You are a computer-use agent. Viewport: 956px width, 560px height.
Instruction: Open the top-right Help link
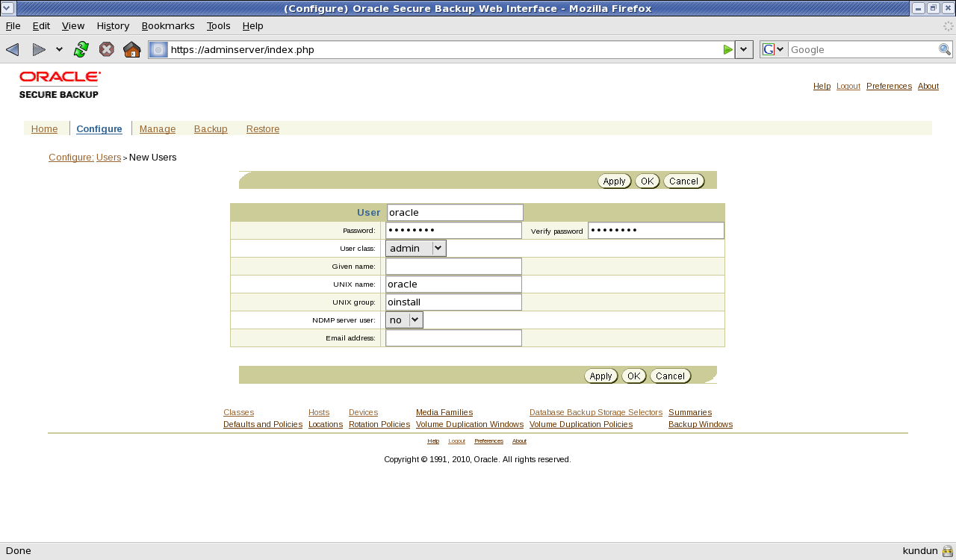pyautogui.click(x=822, y=86)
